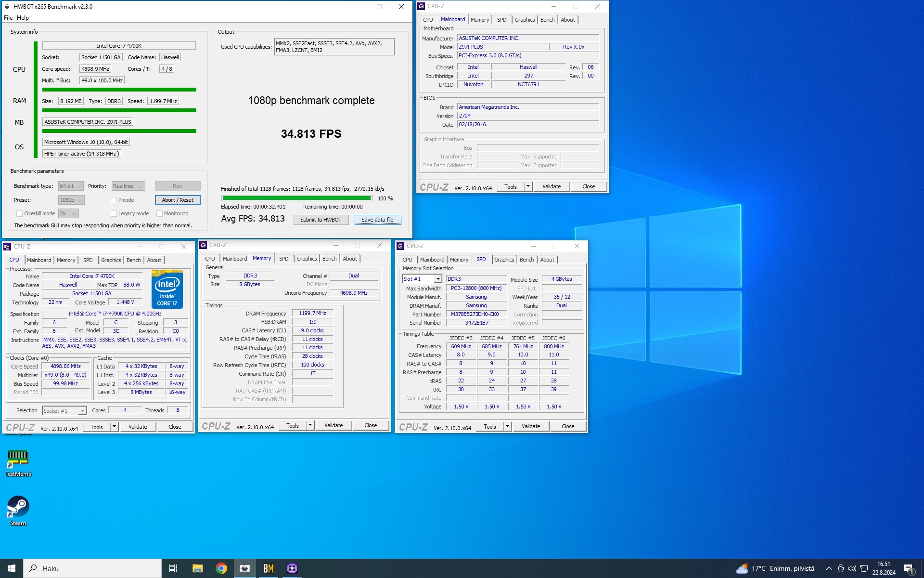
Task: Click CPU-Z SPD window title icon
Action: [400, 246]
